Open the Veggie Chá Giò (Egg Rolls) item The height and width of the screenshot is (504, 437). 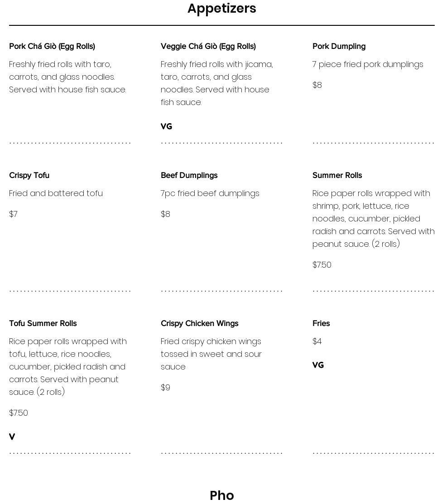(208, 46)
